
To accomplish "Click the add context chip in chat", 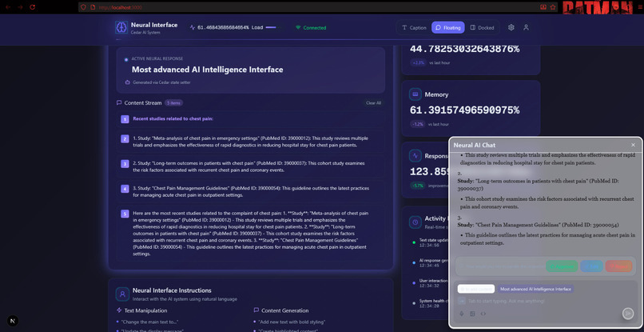I will (x=476, y=289).
